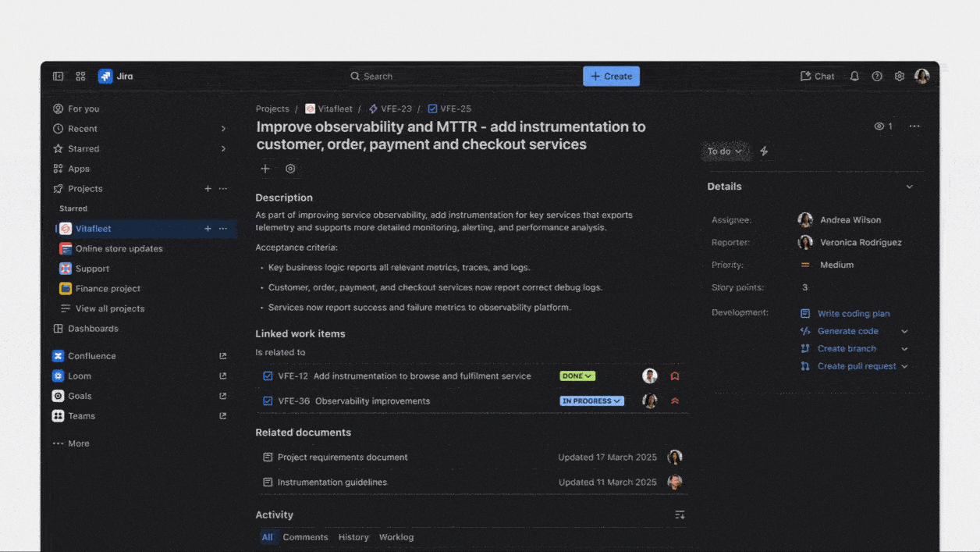Open Apps in the sidebar

[71, 169]
